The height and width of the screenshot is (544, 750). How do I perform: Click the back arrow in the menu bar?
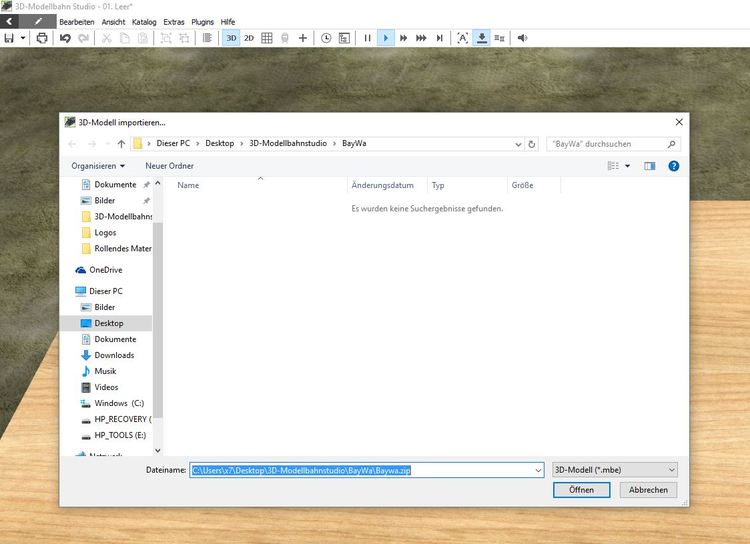(9, 22)
